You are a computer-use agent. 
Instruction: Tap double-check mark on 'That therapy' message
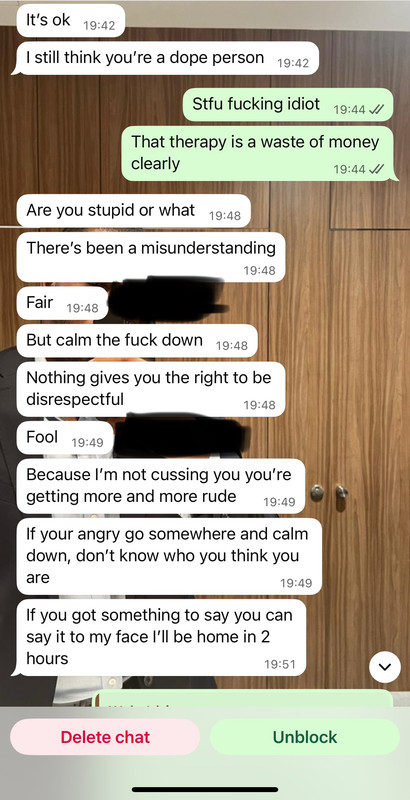[376, 168]
